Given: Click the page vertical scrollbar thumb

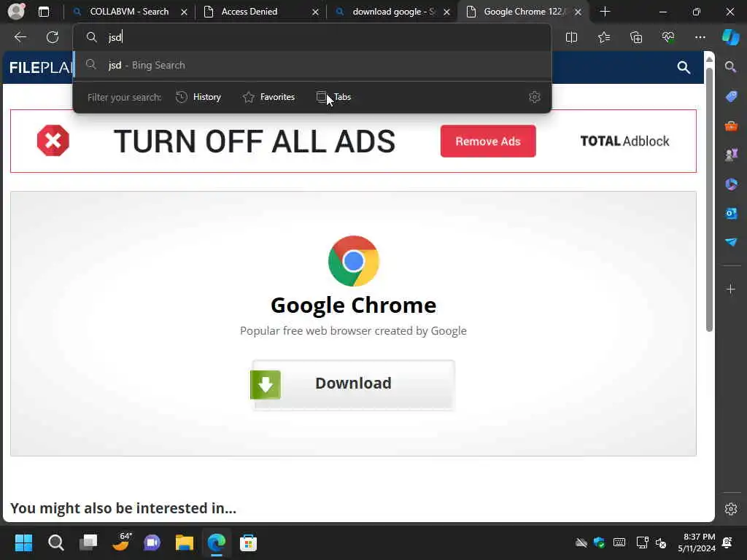Looking at the screenshot, I should point(709,200).
